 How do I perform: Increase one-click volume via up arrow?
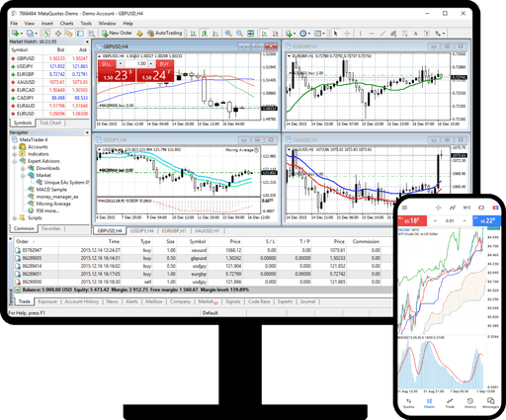(x=151, y=63)
